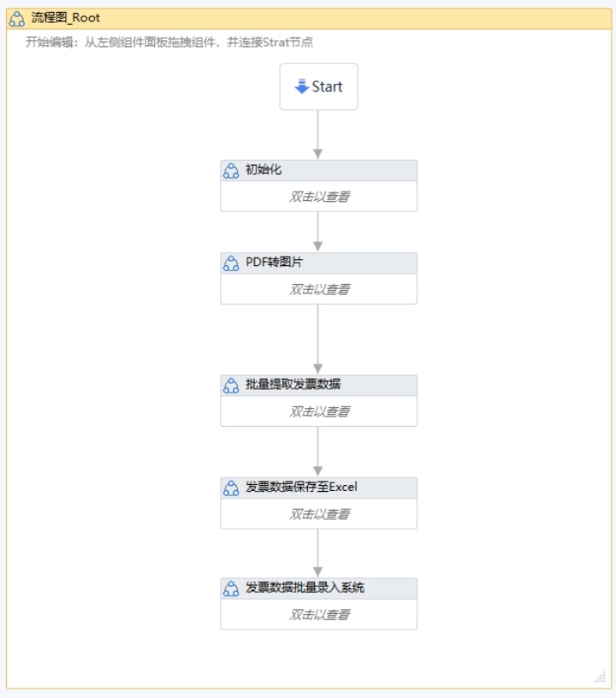This screenshot has width=616, height=698.
Task: Select the 发票数据保存至Excel node title
Action: coord(301,488)
